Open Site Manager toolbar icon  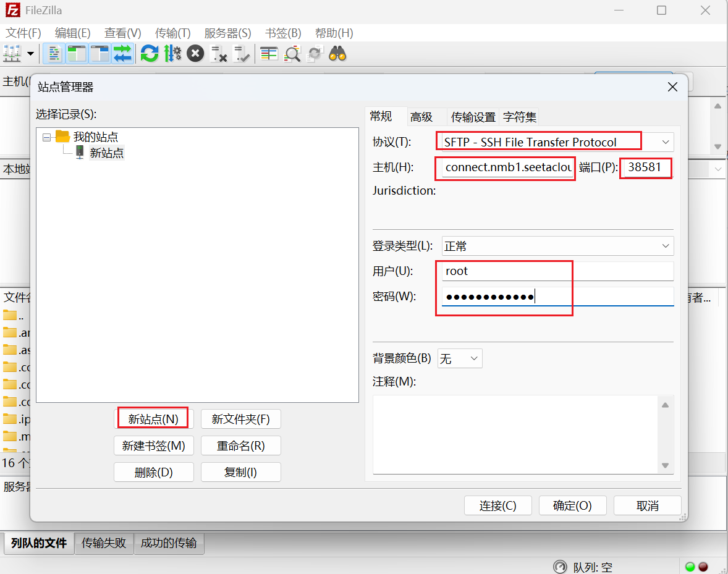(x=12, y=54)
